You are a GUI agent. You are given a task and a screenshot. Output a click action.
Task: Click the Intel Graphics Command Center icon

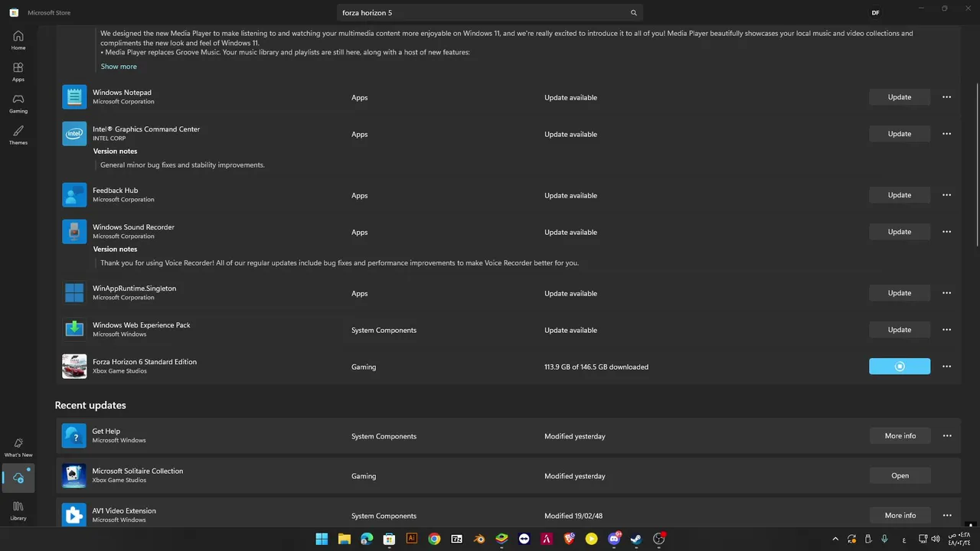click(74, 134)
